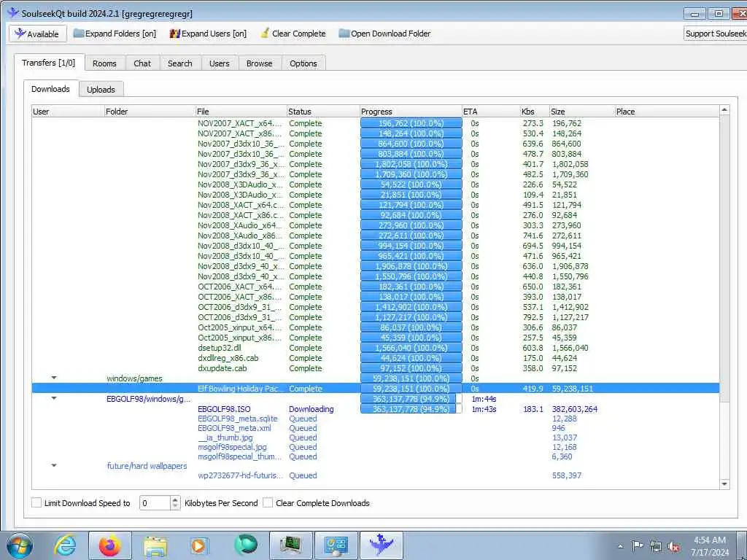Collapse the EBGOLF98/windows folder arrow

54,399
